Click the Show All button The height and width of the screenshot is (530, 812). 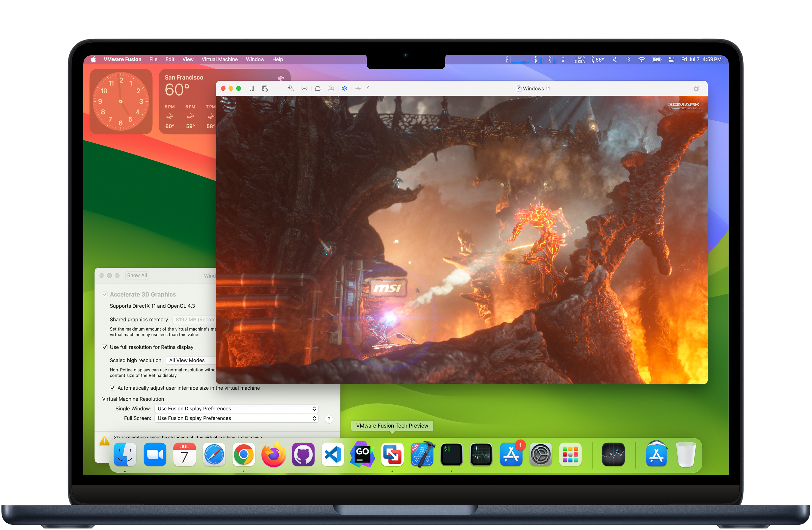tap(137, 275)
